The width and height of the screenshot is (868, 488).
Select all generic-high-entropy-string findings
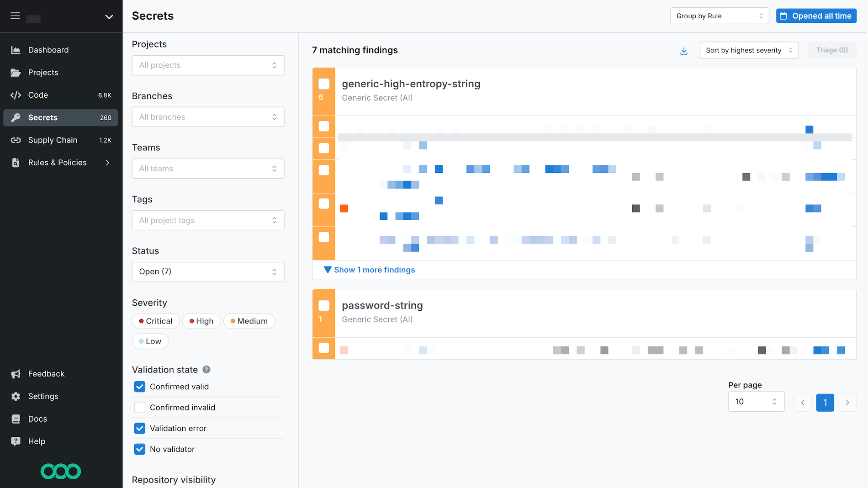[x=324, y=84]
